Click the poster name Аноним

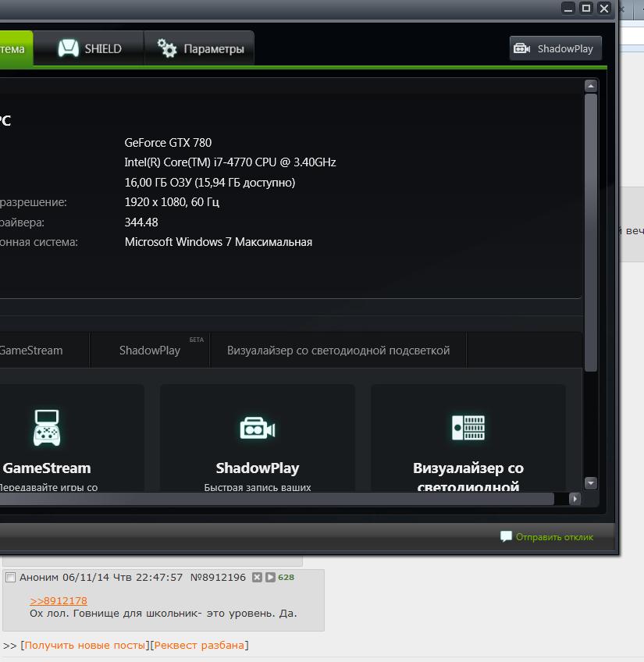pyautogui.click(x=39, y=577)
